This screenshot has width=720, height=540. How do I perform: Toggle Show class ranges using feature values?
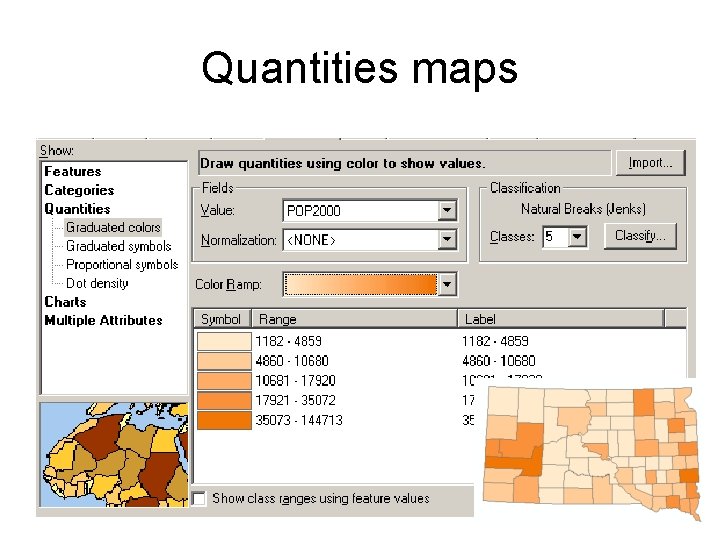tap(199, 499)
